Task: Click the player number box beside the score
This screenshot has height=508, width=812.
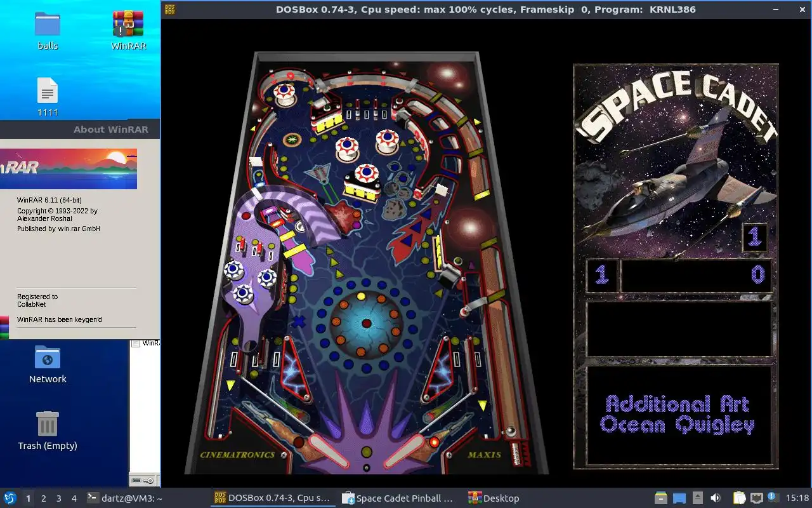Action: [x=601, y=275]
